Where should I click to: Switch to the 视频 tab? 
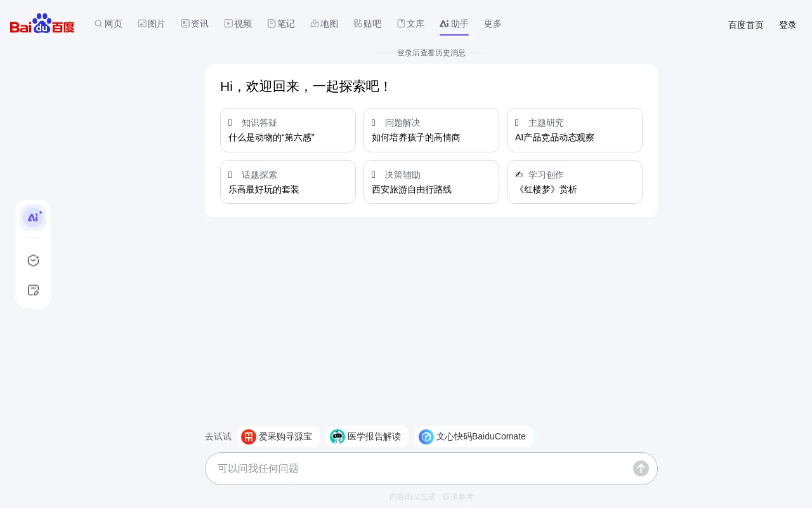238,23
